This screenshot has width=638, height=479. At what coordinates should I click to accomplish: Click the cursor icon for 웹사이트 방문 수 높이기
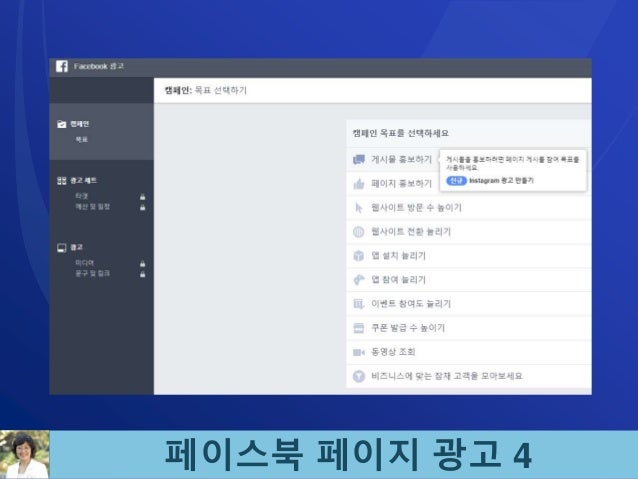[x=358, y=208]
